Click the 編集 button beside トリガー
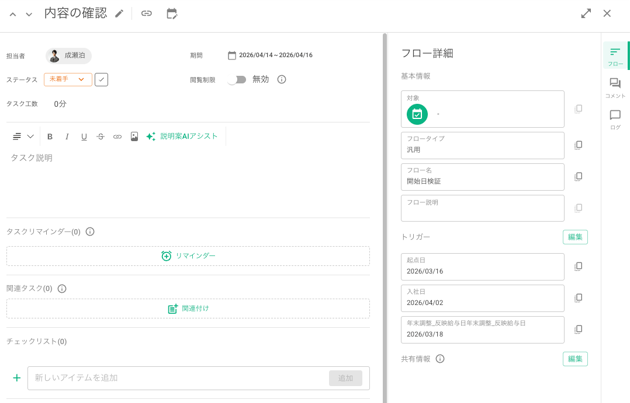 pos(575,237)
